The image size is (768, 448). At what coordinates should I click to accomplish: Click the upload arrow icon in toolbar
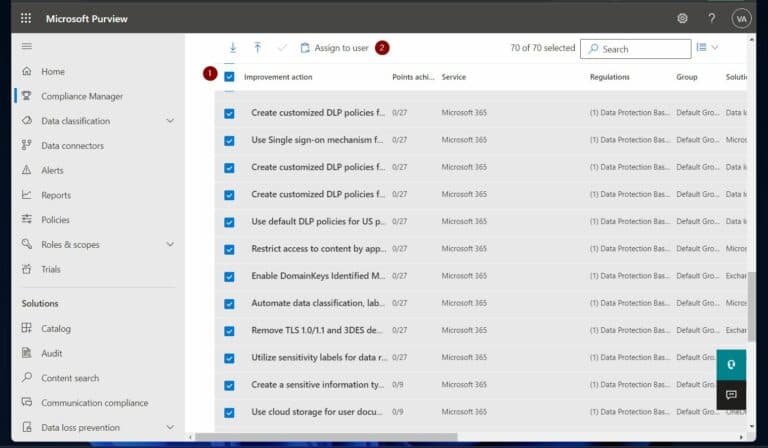258,47
